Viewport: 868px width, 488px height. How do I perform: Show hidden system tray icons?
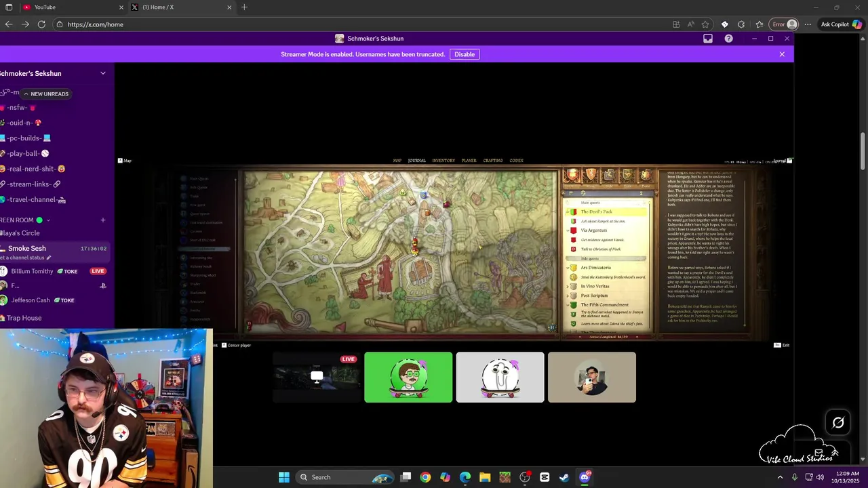[780, 477]
